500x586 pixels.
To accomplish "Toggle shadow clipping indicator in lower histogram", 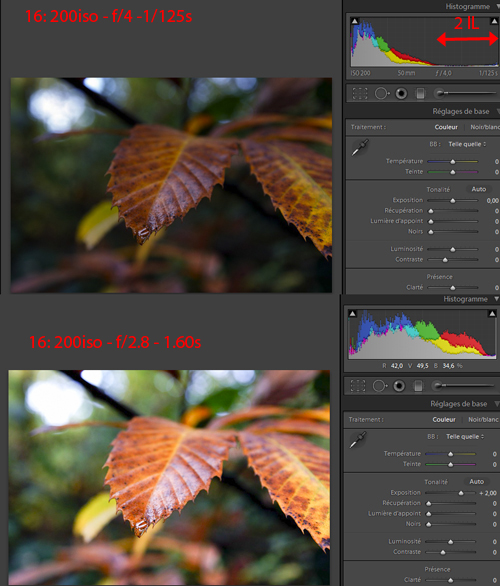I will click(352, 314).
